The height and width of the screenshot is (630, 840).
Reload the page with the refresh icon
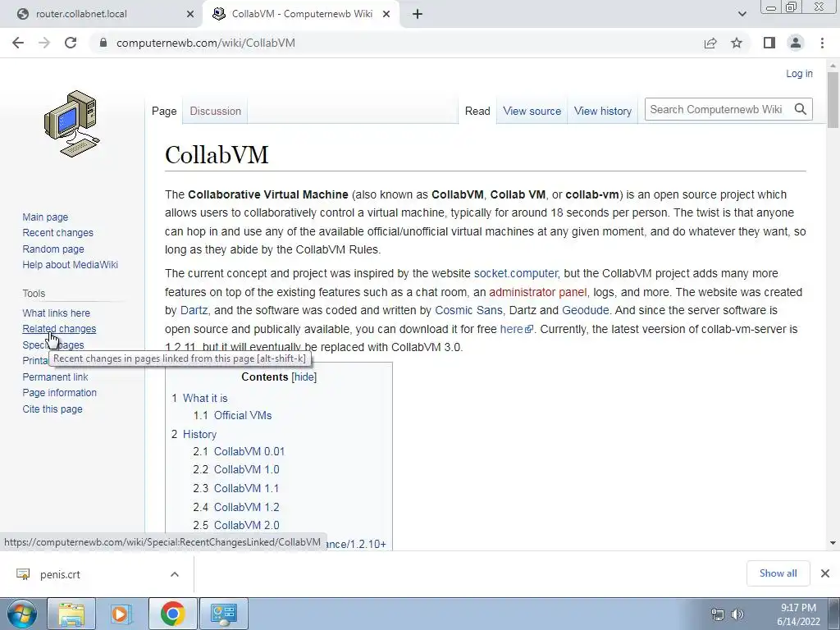71,43
